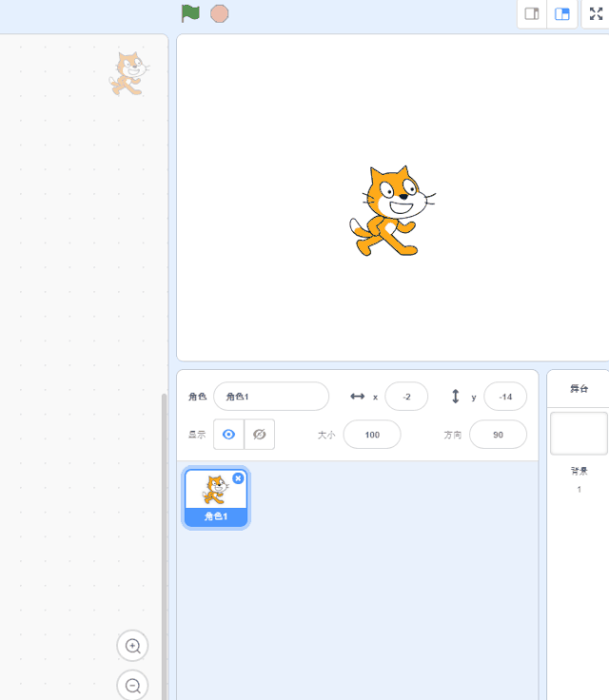The height and width of the screenshot is (700, 609).
Task: Click the red stop button
Action: [220, 14]
